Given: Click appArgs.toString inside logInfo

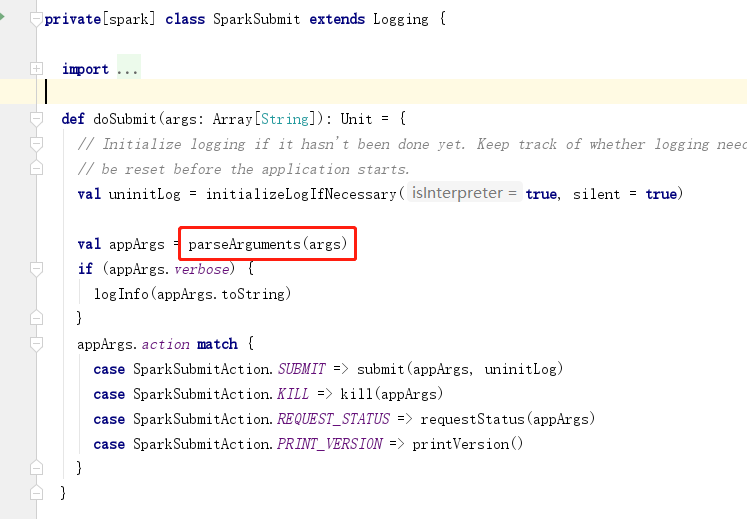Looking at the screenshot, I should tap(221, 294).
